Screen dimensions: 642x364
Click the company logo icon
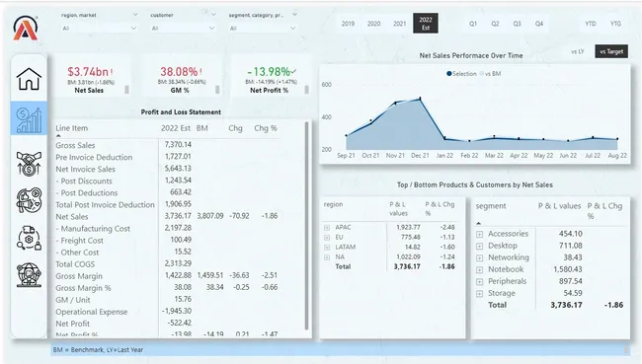[26, 28]
